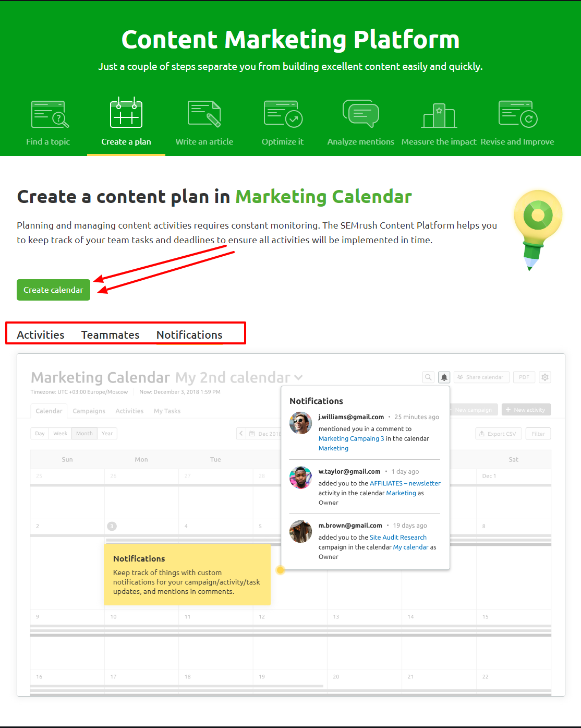The image size is (581, 728).
Task: Open the Calendar tab in Marketing Calendar
Action: point(49,411)
